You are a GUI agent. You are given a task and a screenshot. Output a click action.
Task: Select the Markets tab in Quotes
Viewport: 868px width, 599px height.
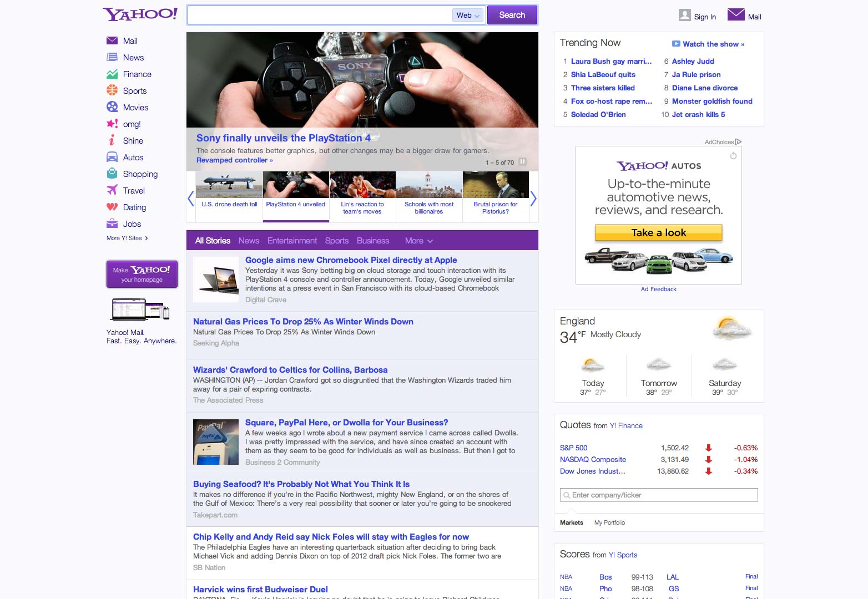click(572, 522)
